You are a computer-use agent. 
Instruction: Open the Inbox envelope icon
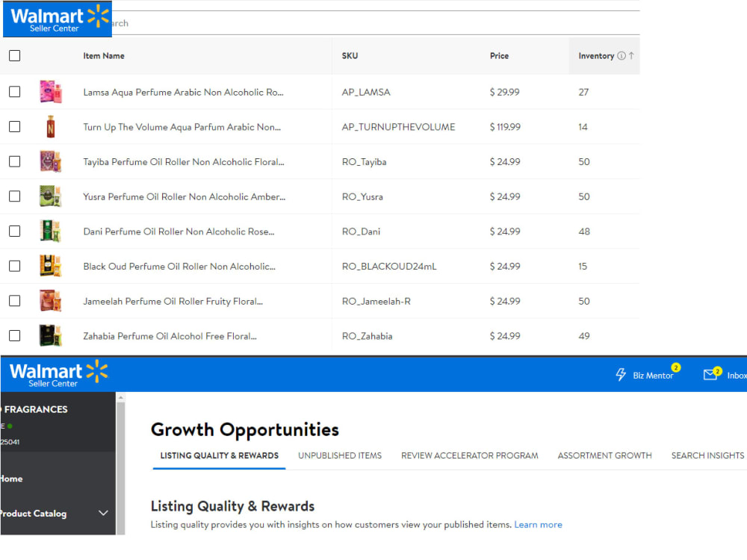710,375
